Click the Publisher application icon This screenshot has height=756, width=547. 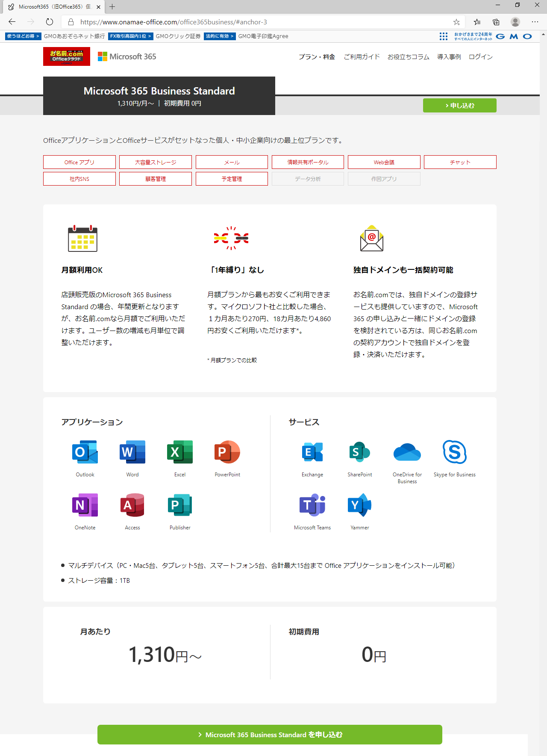click(x=180, y=505)
